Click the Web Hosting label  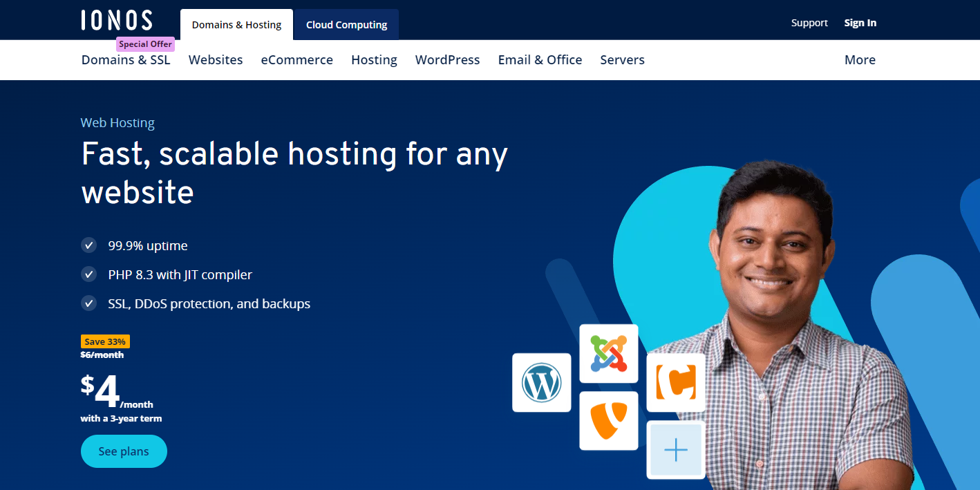click(117, 123)
